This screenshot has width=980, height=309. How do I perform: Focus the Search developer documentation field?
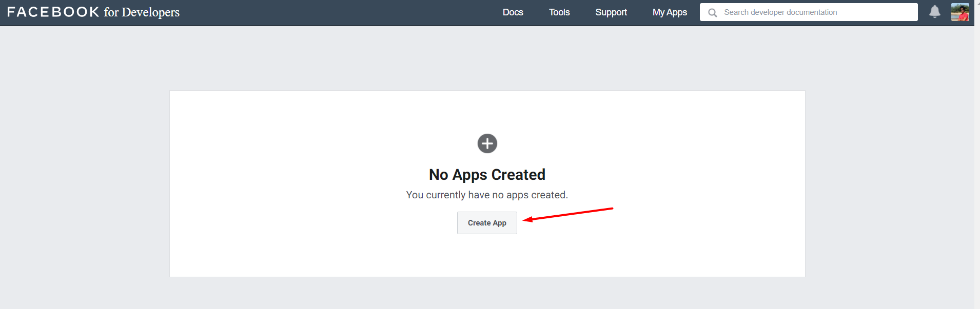pos(809,12)
